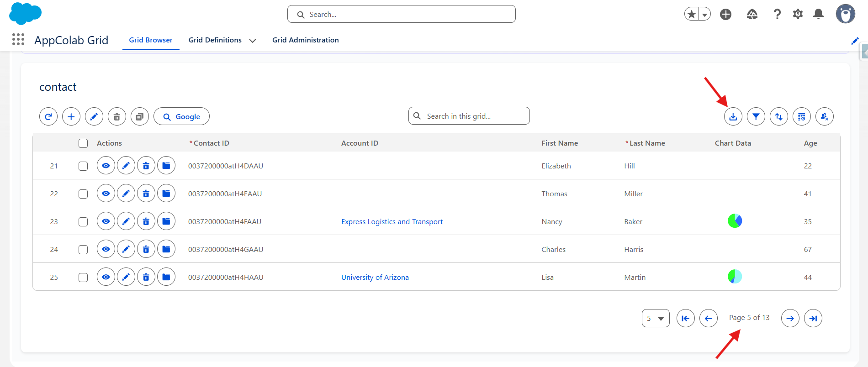Click the export/download icon

click(733, 116)
